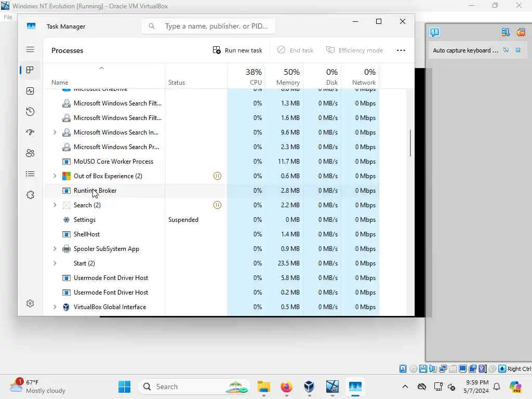Image resolution: width=532 pixels, height=399 pixels.
Task: Open File Explorer from the taskbar
Action: coord(263,387)
